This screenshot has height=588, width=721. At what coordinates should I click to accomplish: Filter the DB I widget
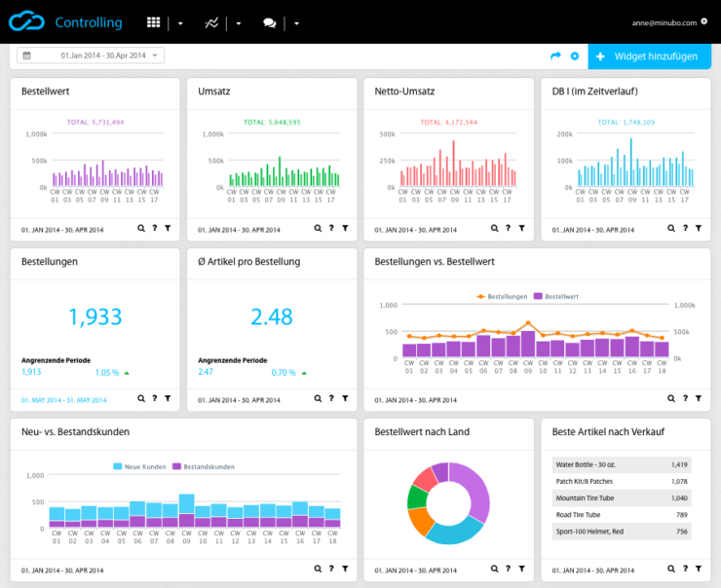pos(699,228)
